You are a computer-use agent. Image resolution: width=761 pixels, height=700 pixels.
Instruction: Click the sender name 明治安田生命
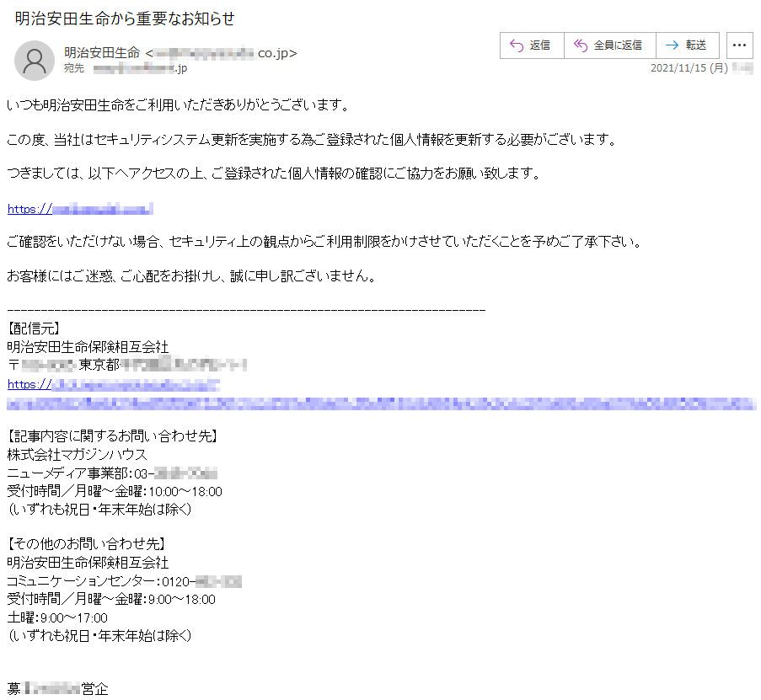[x=101, y=53]
